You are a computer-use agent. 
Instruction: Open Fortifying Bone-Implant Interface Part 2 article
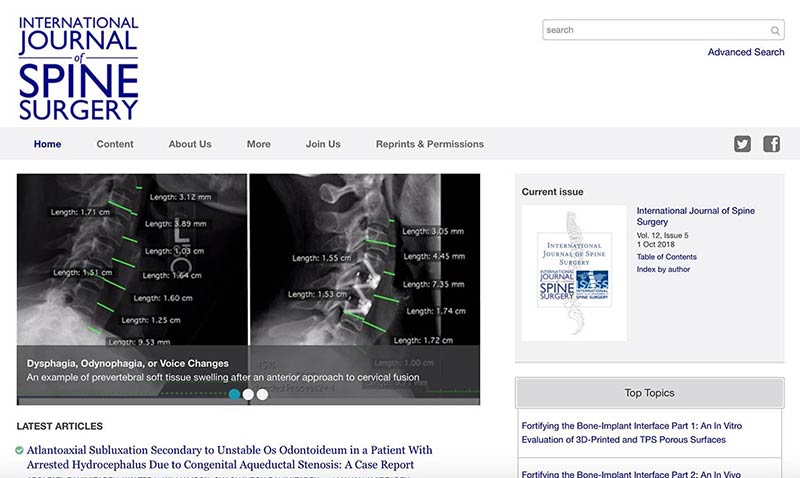point(631,474)
